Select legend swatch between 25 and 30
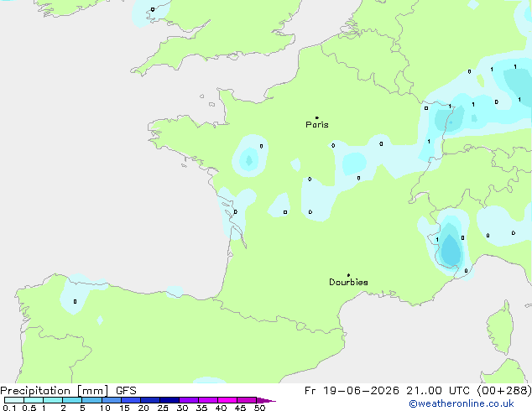Viewport: 532px width, 411px height. pos(170,400)
